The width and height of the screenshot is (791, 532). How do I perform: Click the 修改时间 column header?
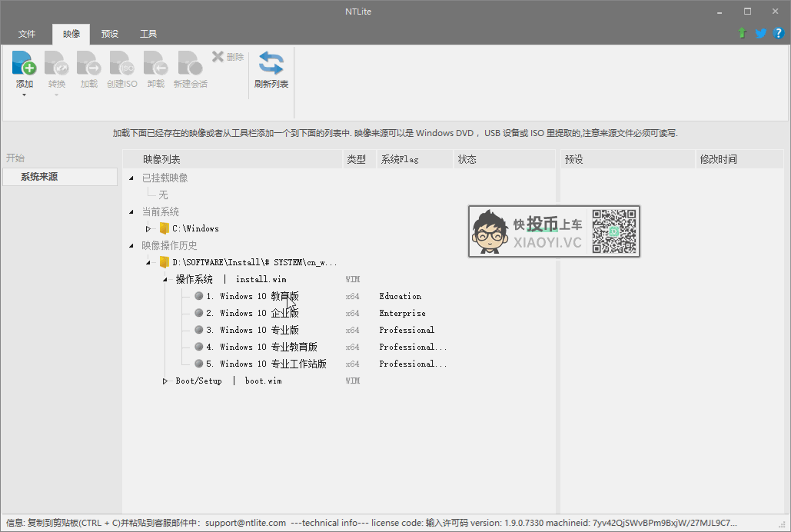click(718, 160)
